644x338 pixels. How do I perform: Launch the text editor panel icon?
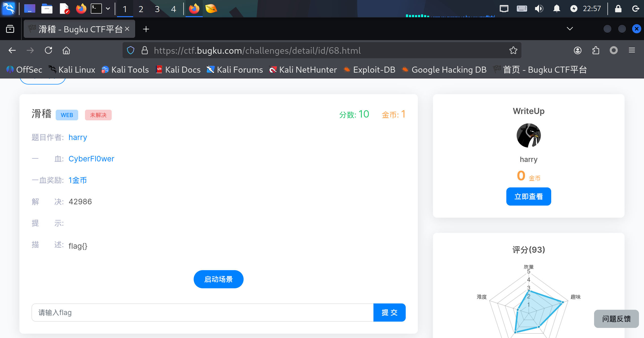pos(64,9)
